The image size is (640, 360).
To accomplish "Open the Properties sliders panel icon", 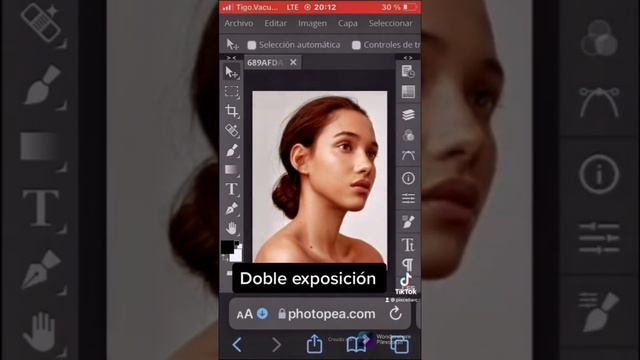I will click(408, 199).
